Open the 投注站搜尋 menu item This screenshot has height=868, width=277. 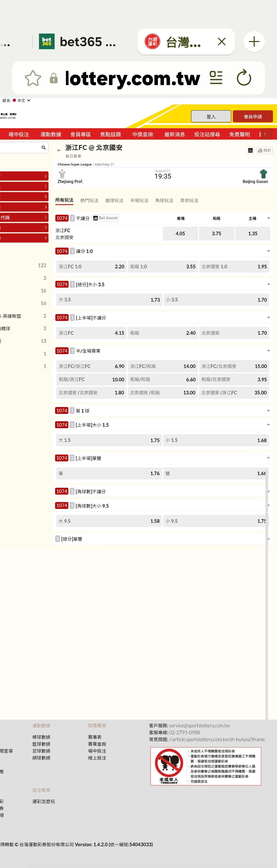tap(207, 134)
